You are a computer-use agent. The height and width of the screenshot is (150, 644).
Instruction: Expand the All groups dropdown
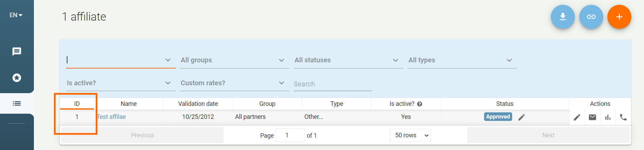235,60
